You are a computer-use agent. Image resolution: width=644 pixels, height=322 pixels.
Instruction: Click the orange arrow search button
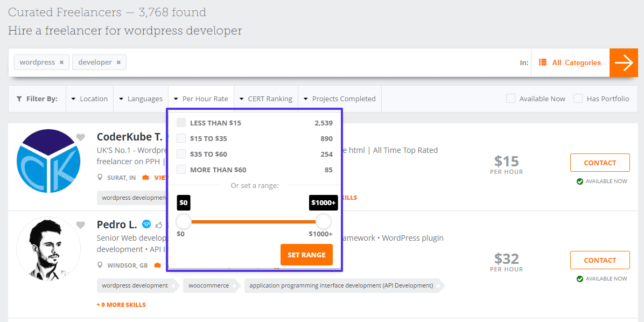pos(624,62)
